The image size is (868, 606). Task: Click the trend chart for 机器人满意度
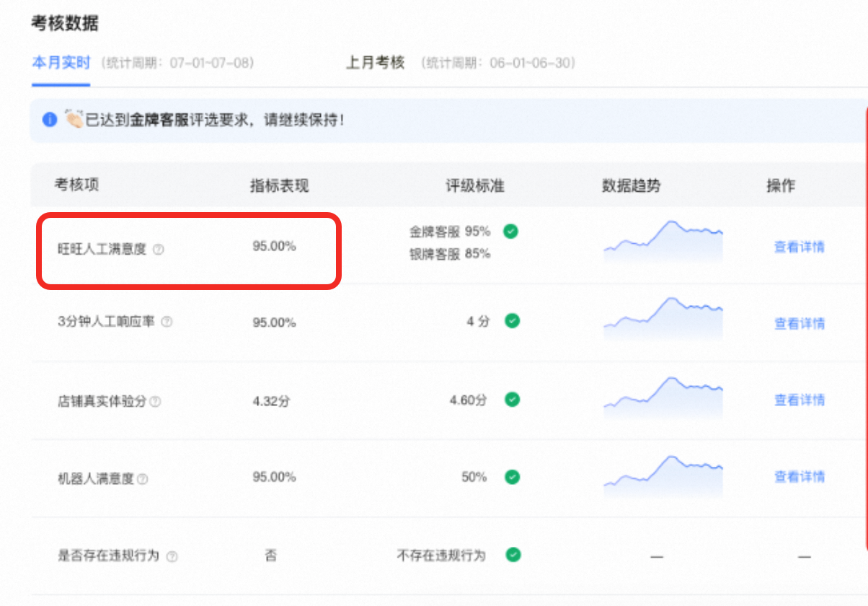pyautogui.click(x=663, y=476)
